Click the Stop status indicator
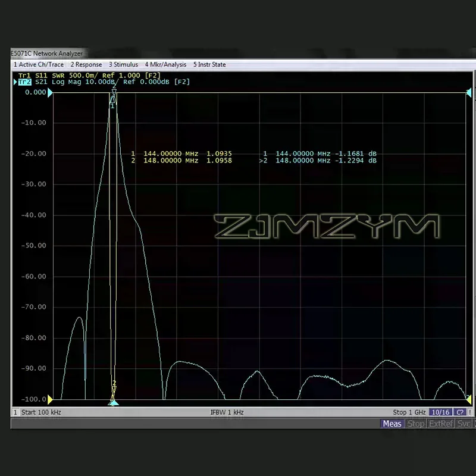476x476 pixels. [x=415, y=424]
